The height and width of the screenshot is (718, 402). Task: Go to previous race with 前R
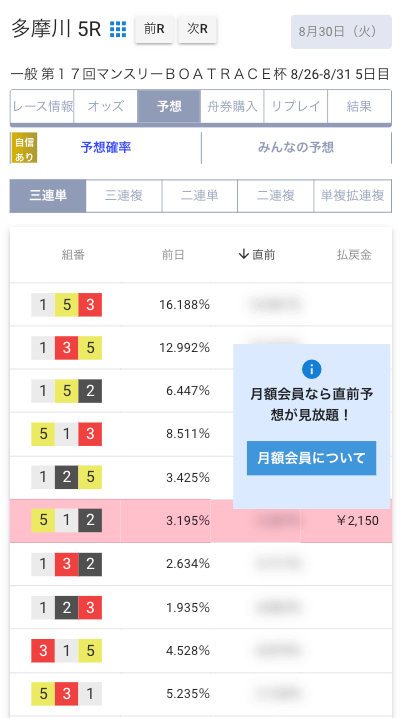pyautogui.click(x=154, y=29)
